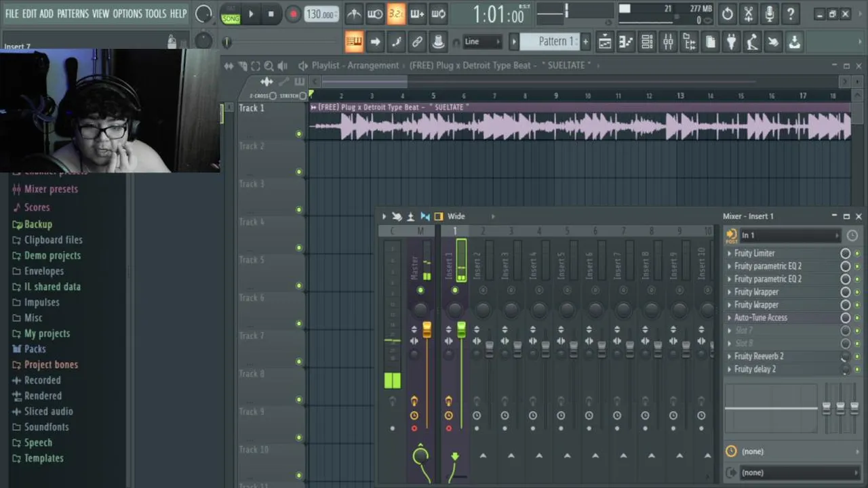The height and width of the screenshot is (488, 868).
Task: Toggle the multilink to controllers chain icon
Action: pos(417,42)
